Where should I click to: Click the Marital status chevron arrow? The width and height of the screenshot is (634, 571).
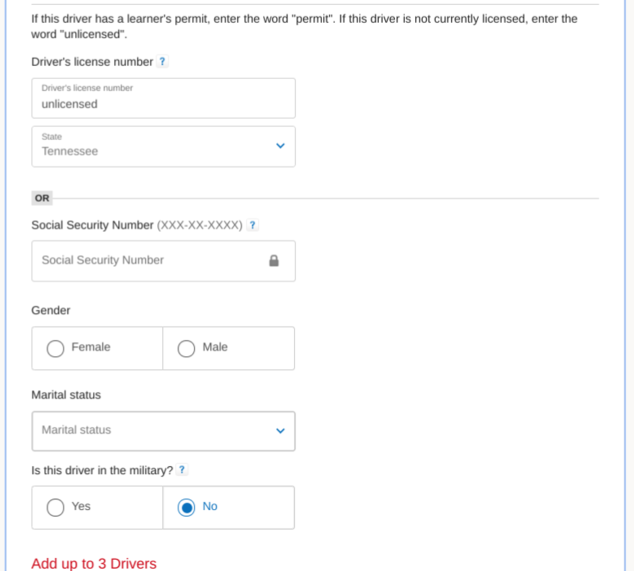[x=280, y=431]
